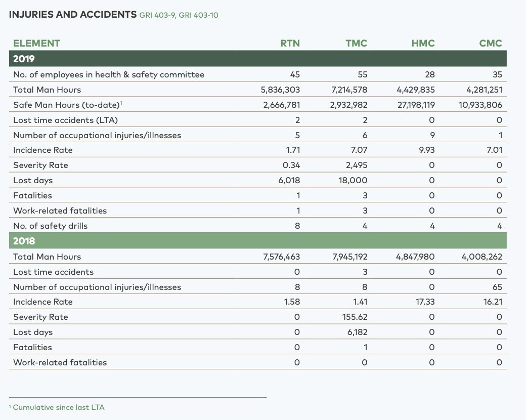The height and width of the screenshot is (420, 526).
Task: Click the value '35' for CMC committee employees
Action: click(497, 74)
